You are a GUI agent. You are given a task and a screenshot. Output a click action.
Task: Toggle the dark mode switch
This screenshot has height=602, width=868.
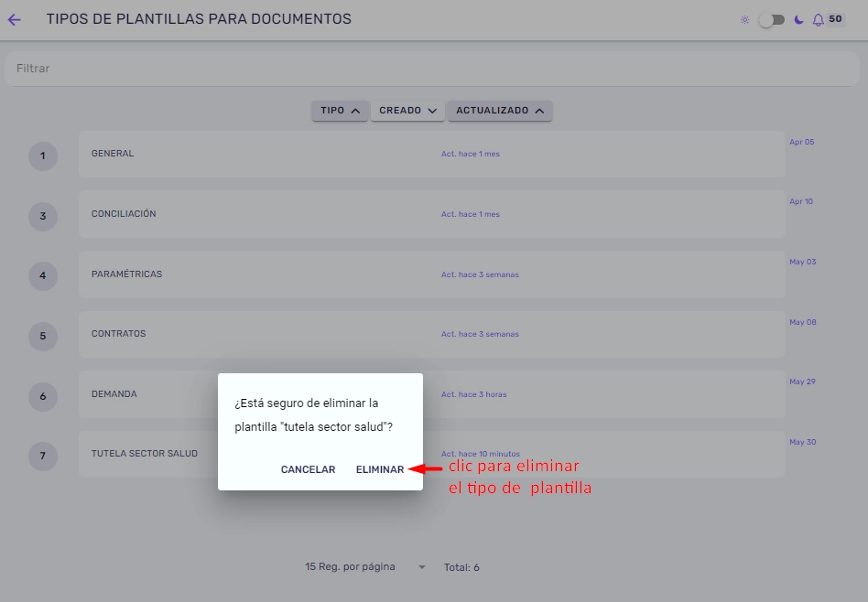tap(772, 20)
